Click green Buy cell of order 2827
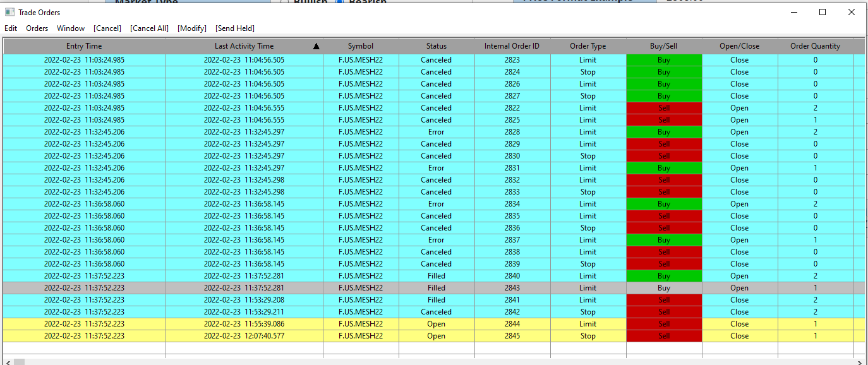Screen dimensions: 868x365 (664, 96)
